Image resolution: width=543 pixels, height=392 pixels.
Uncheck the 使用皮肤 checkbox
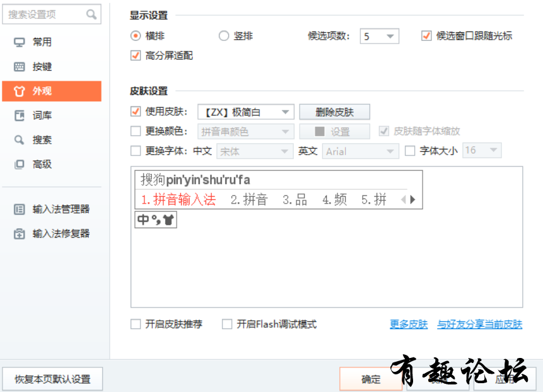pos(136,112)
